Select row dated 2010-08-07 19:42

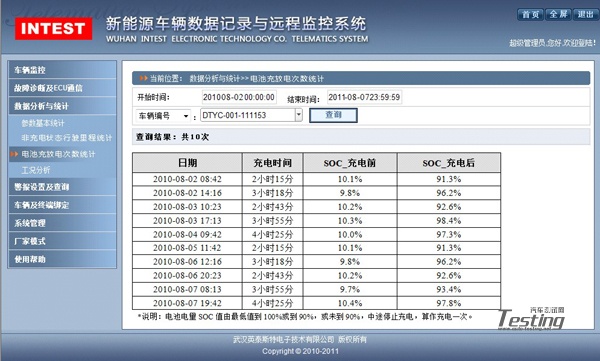click(316, 303)
